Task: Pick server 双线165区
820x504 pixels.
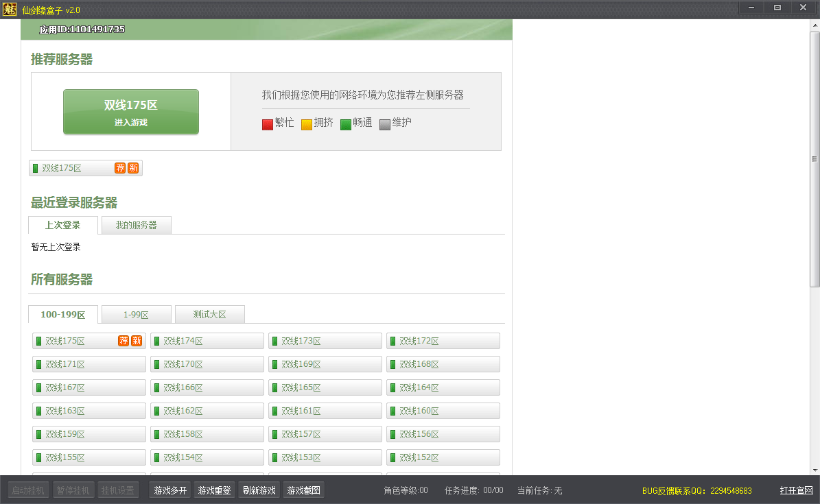Action: point(325,387)
